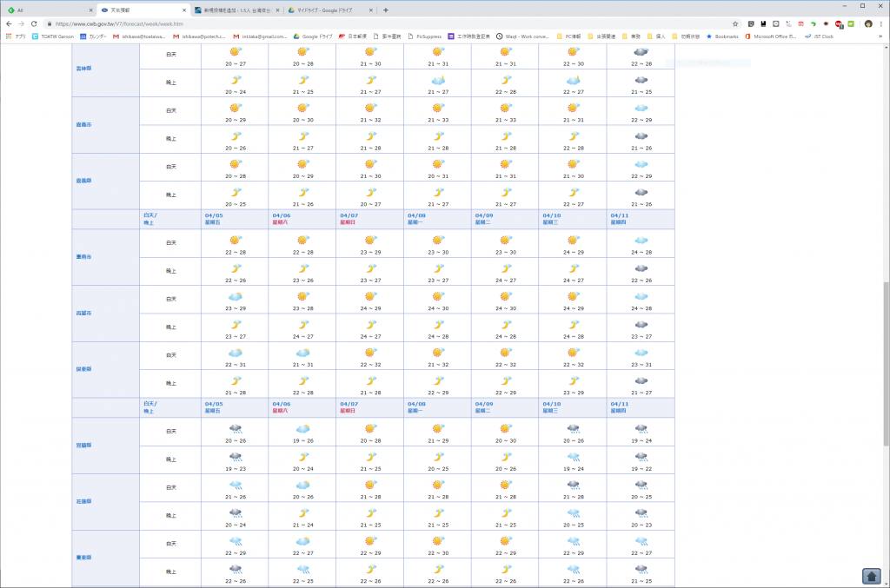The height and width of the screenshot is (588, 890).
Task: Open the 臺南市 region link
Action: 84,257
